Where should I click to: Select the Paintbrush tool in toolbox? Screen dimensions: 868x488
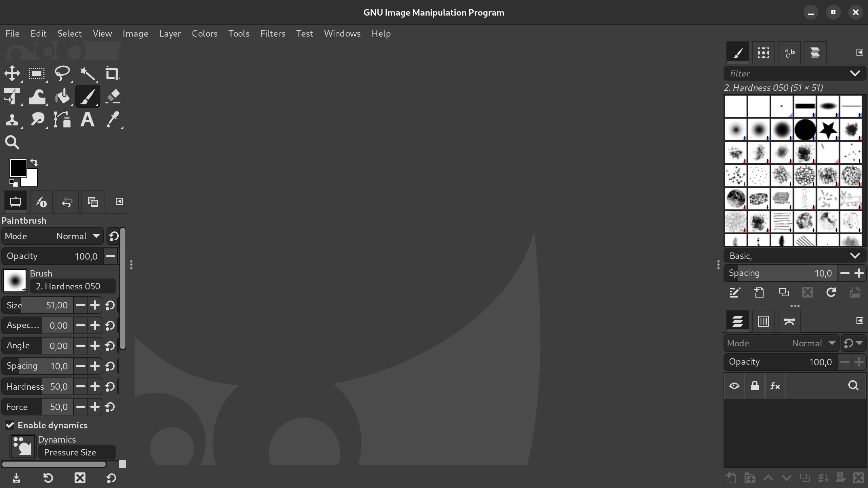pyautogui.click(x=87, y=97)
